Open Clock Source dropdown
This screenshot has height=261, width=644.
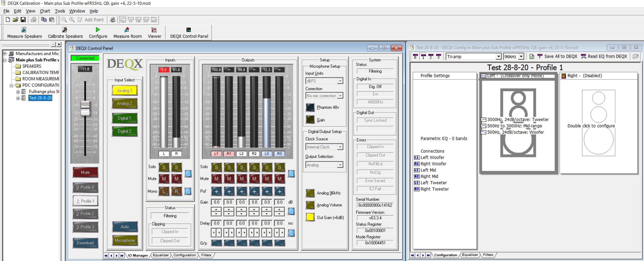[340, 147]
